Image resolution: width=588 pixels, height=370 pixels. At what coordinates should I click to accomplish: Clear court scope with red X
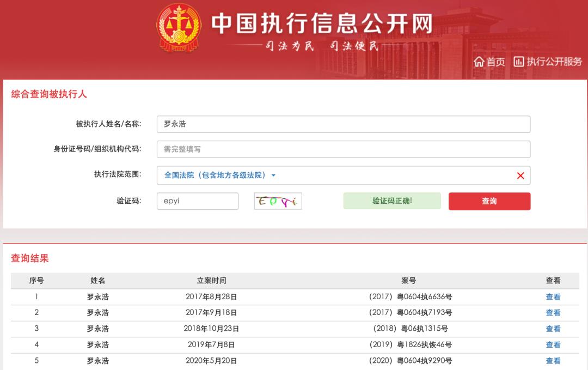pos(520,175)
